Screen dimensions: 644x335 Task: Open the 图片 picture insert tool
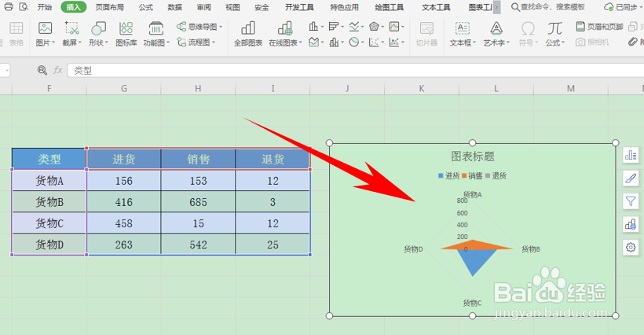click(x=45, y=34)
